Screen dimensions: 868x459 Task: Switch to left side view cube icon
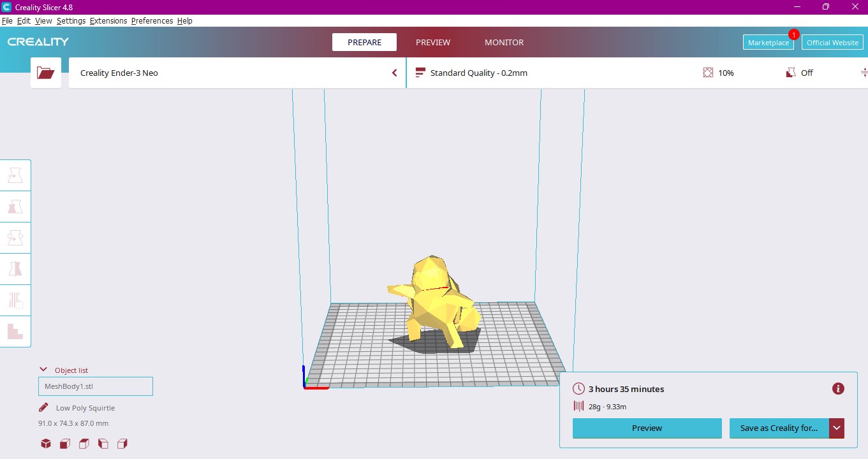[103, 444]
